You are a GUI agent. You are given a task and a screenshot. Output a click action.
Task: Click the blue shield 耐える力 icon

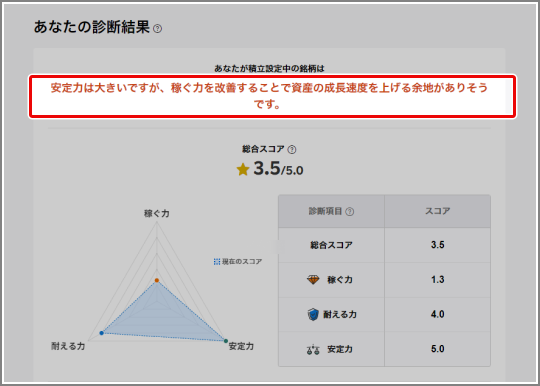pyautogui.click(x=313, y=314)
